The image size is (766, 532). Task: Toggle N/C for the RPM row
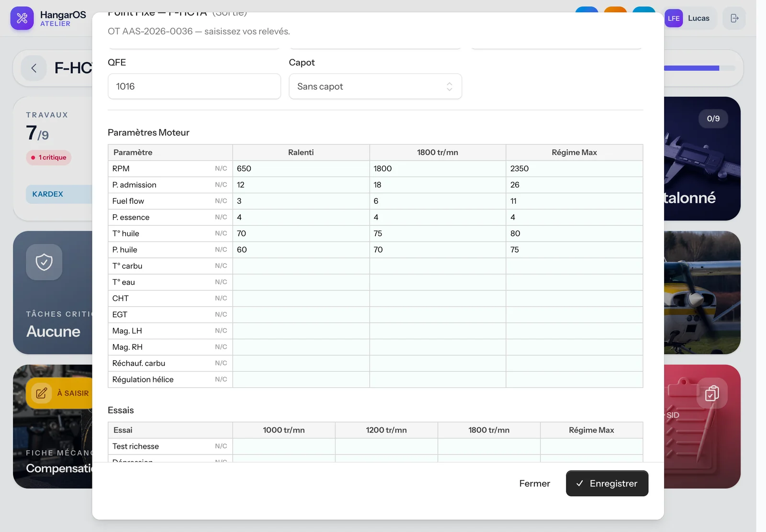pos(221,168)
